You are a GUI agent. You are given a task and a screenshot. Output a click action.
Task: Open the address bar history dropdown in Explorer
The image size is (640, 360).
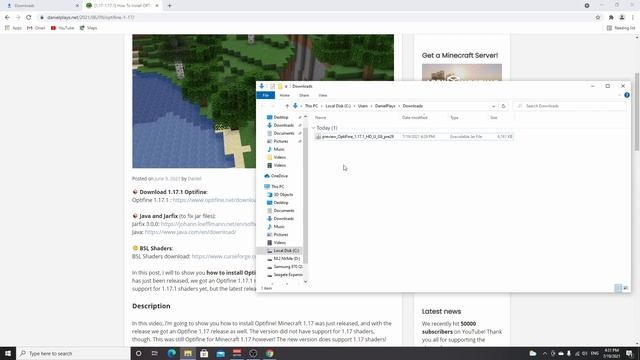493,106
